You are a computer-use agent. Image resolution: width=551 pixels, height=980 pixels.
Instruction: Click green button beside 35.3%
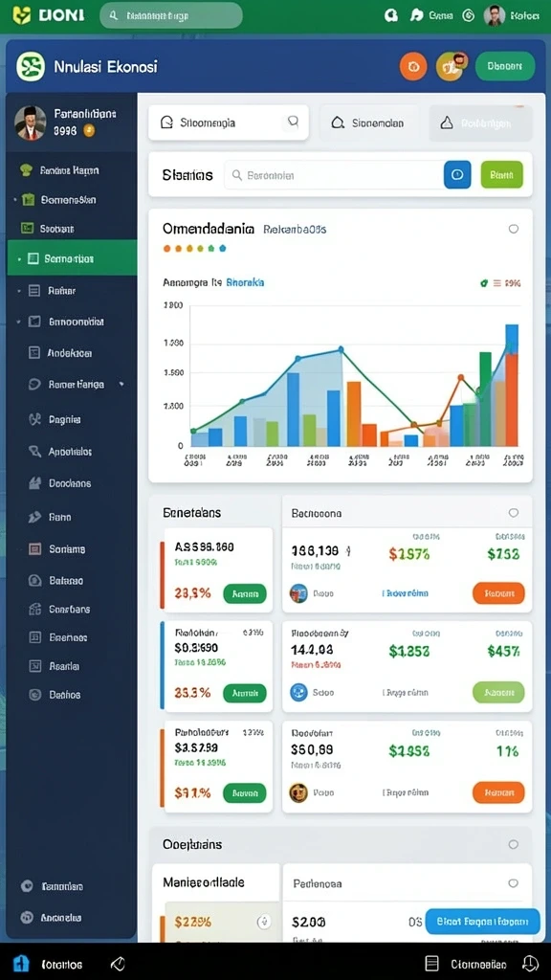point(245,693)
